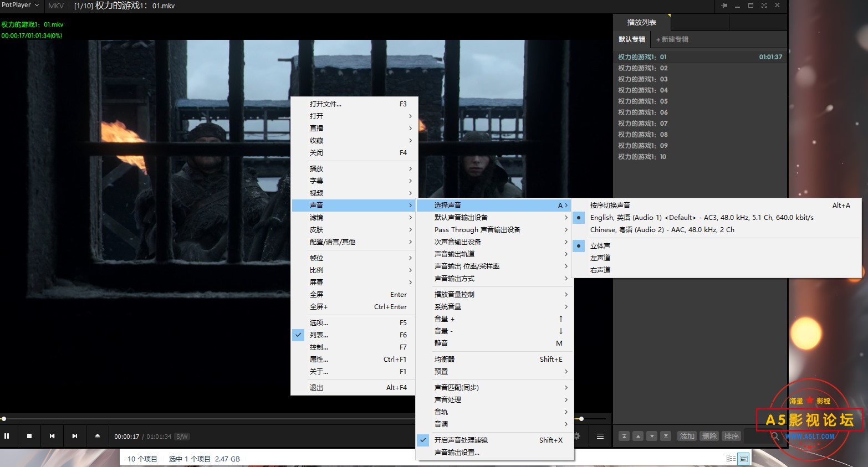
Task: Open player settings gear icon
Action: [578, 436]
